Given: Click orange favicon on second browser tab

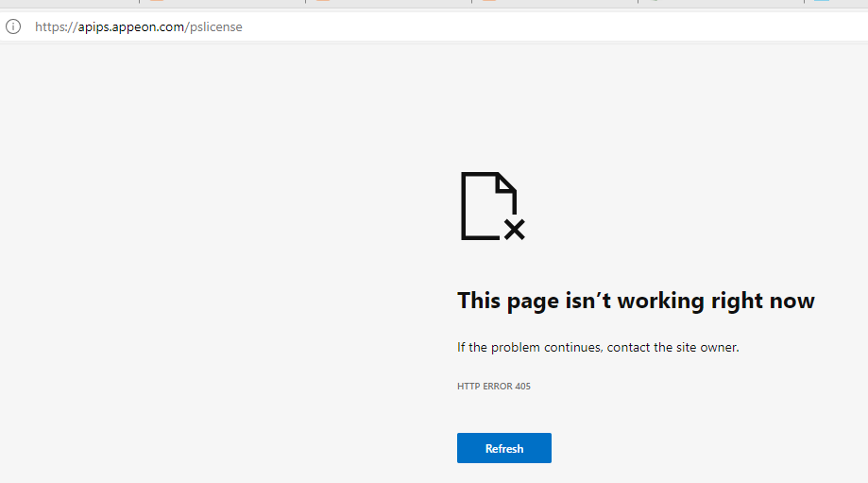Looking at the screenshot, I should coord(157,2).
